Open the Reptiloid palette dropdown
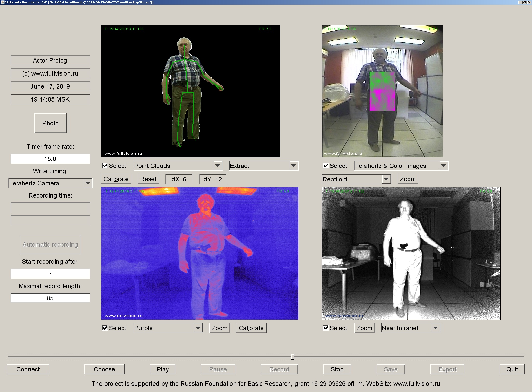The height and width of the screenshot is (392, 532). pyautogui.click(x=356, y=179)
